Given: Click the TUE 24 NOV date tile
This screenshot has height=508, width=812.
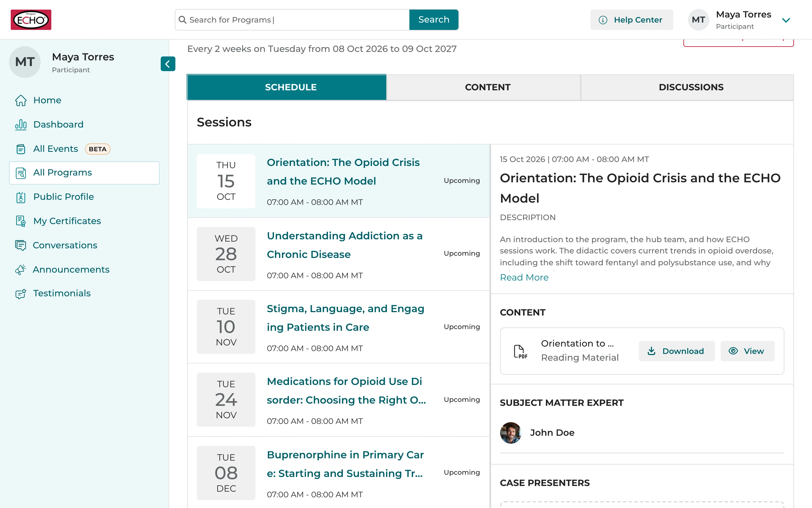Looking at the screenshot, I should tap(226, 400).
